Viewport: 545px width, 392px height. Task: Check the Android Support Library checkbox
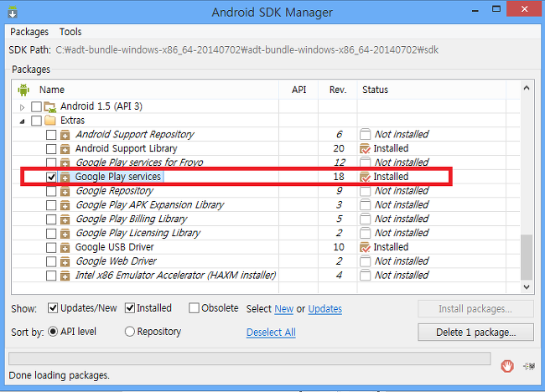pos(51,149)
